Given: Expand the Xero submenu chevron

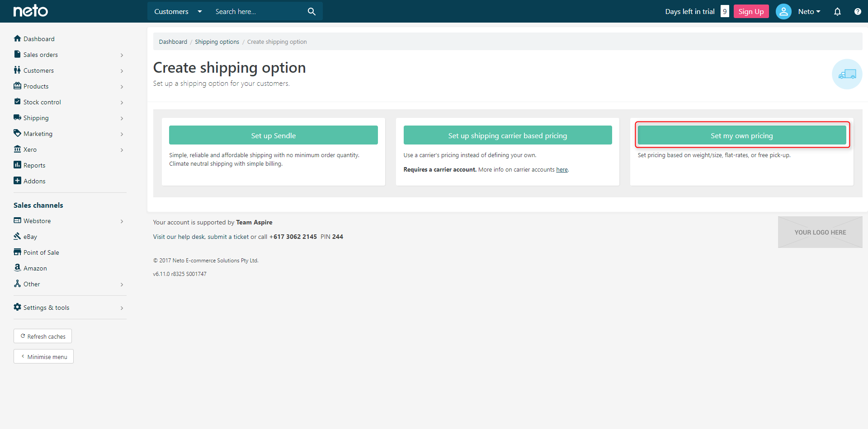Looking at the screenshot, I should click(x=122, y=150).
